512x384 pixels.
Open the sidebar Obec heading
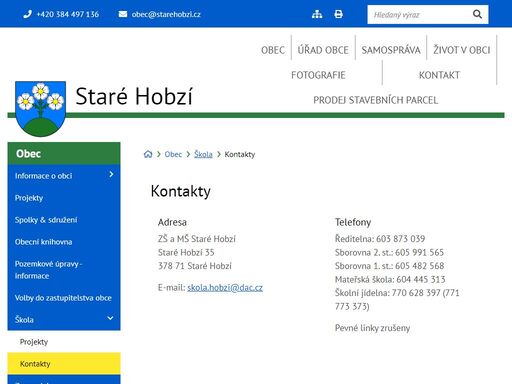[64, 153]
